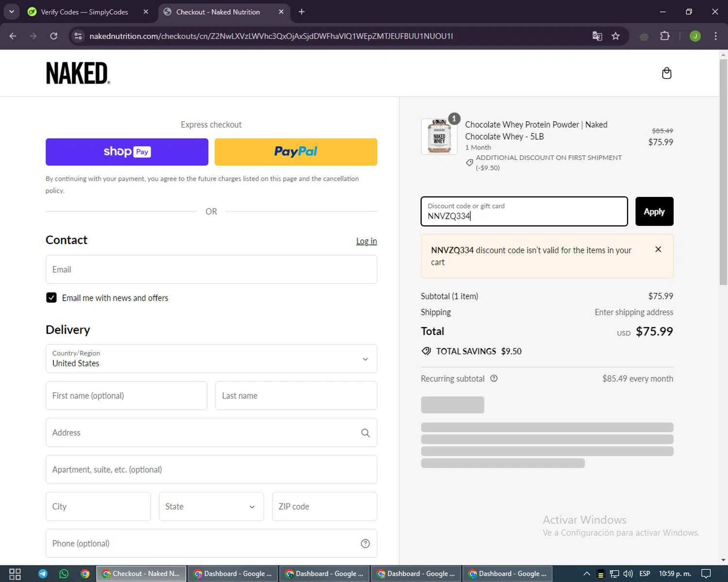The height and width of the screenshot is (582, 728).
Task: Open the Country/Region dropdown
Action: [x=211, y=359]
